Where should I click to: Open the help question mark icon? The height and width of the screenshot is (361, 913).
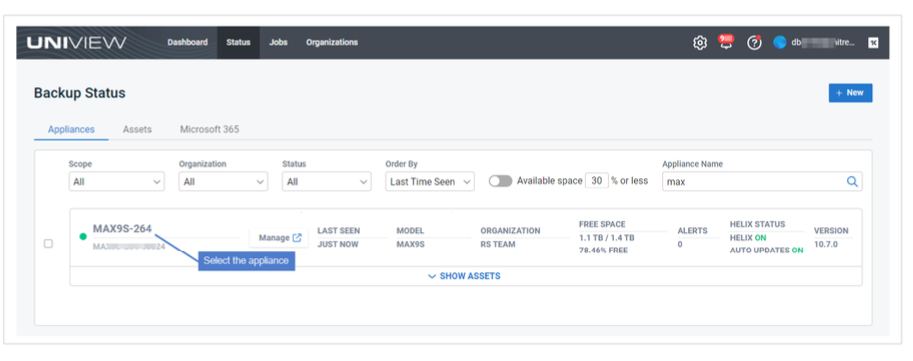pyautogui.click(x=754, y=43)
